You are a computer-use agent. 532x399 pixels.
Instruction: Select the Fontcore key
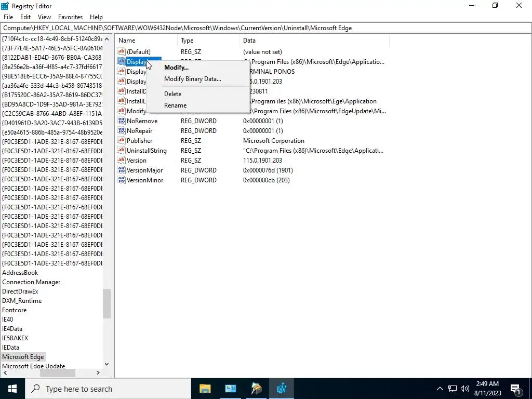(14, 310)
